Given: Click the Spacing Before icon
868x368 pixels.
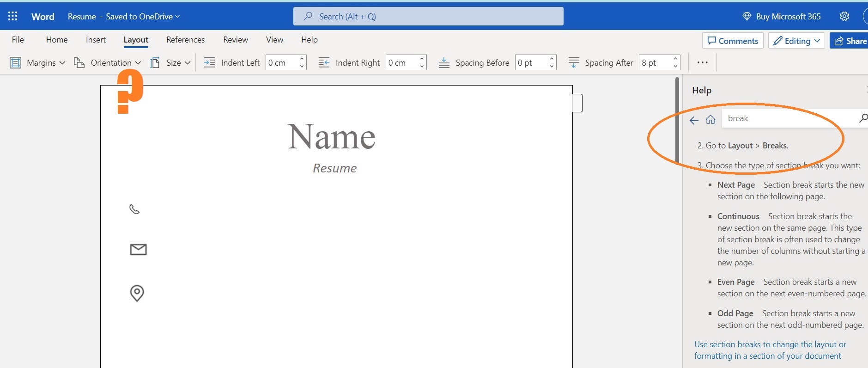Looking at the screenshot, I should point(444,62).
